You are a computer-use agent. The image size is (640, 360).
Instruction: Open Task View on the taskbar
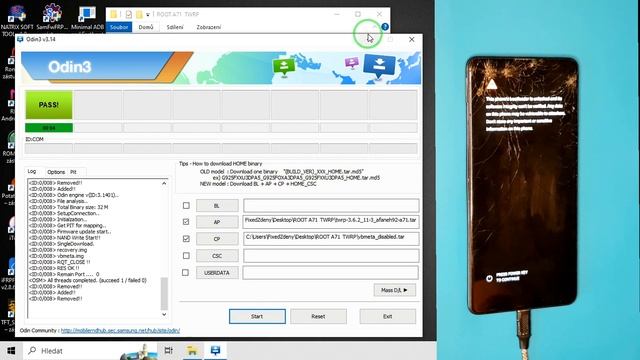point(168,351)
